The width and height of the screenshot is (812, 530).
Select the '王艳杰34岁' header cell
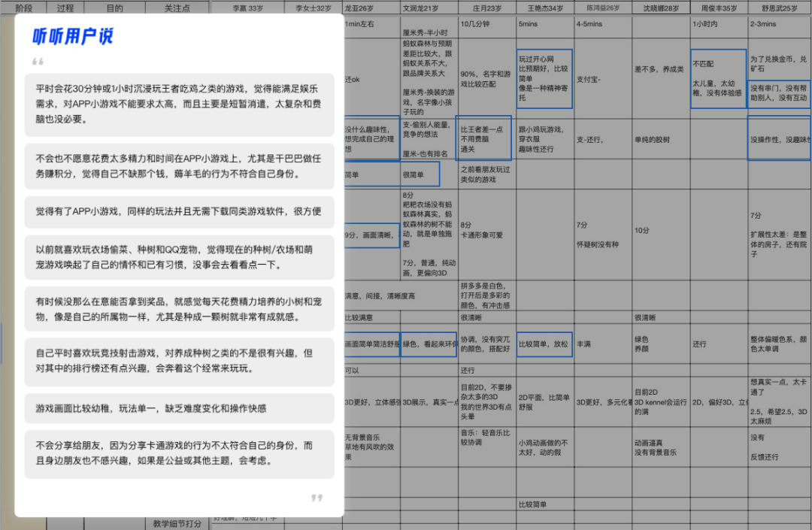[x=545, y=8]
